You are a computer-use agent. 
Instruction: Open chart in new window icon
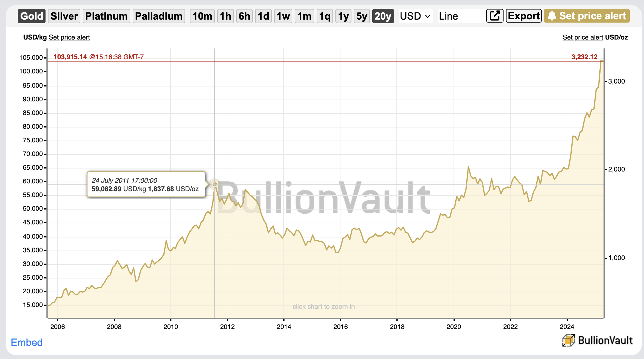coord(495,16)
